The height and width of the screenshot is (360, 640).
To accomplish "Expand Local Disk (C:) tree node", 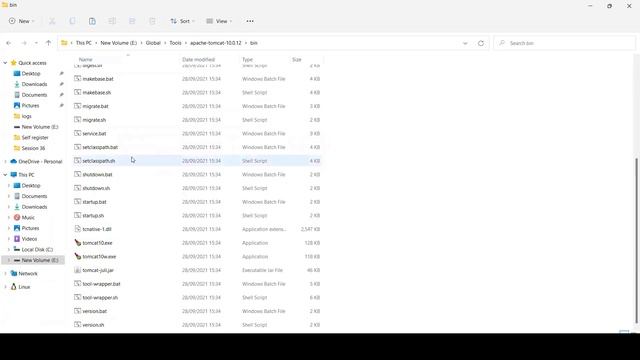I will (9, 249).
